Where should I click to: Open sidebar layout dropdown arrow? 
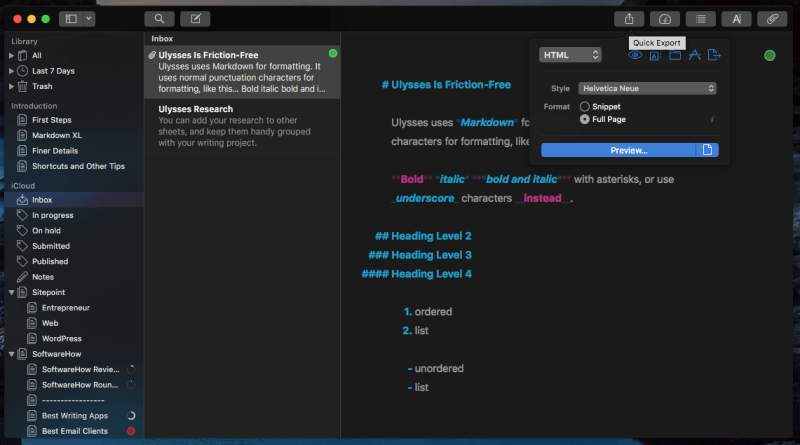89,19
